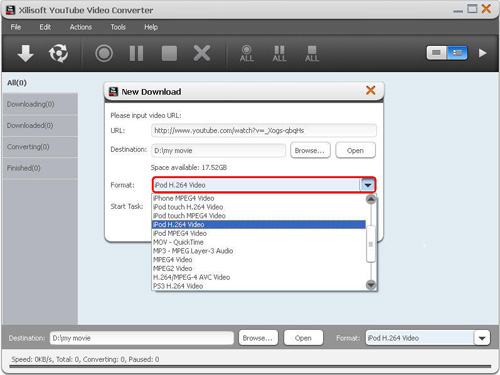Click Open in the bottom bar
Image resolution: width=500 pixels, height=375 pixels.
(x=303, y=338)
